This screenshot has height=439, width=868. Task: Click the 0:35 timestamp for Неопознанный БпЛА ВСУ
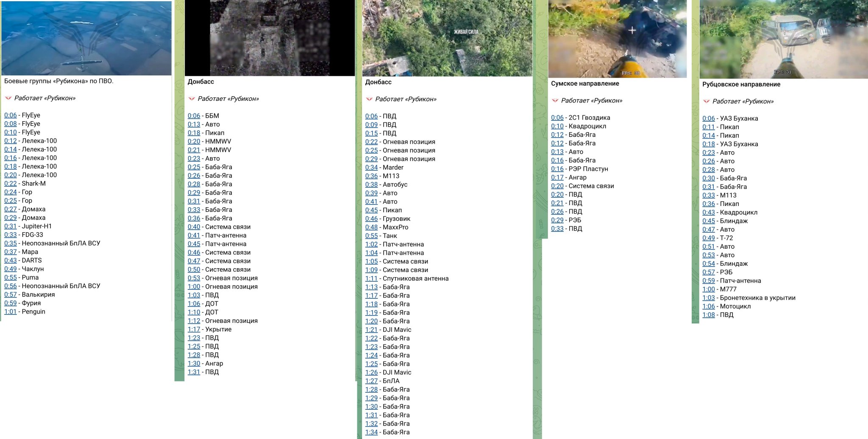[x=11, y=243]
